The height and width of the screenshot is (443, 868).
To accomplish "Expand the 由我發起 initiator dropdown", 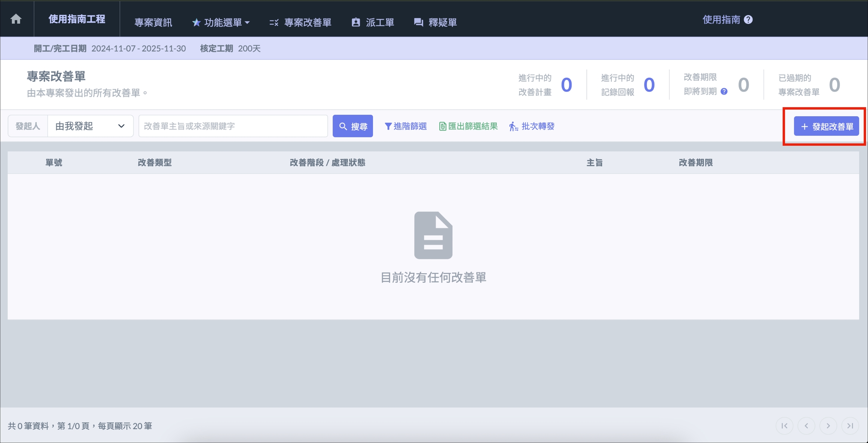I will pyautogui.click(x=90, y=126).
